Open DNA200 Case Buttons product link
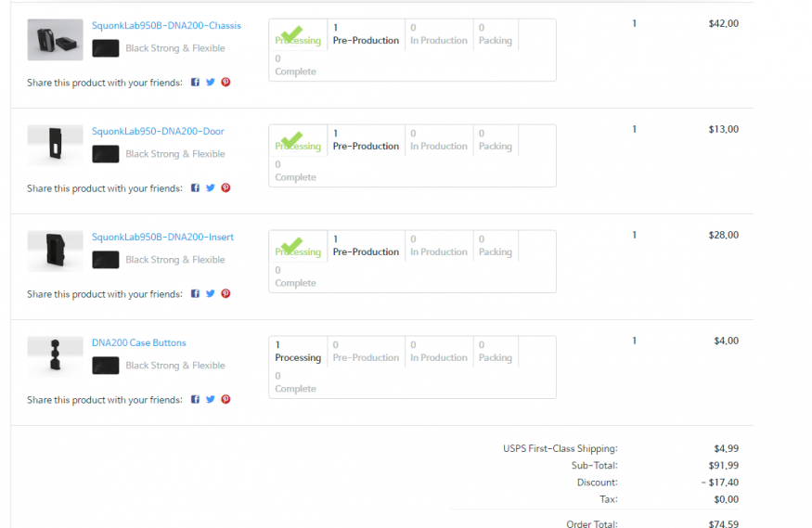 click(x=139, y=343)
